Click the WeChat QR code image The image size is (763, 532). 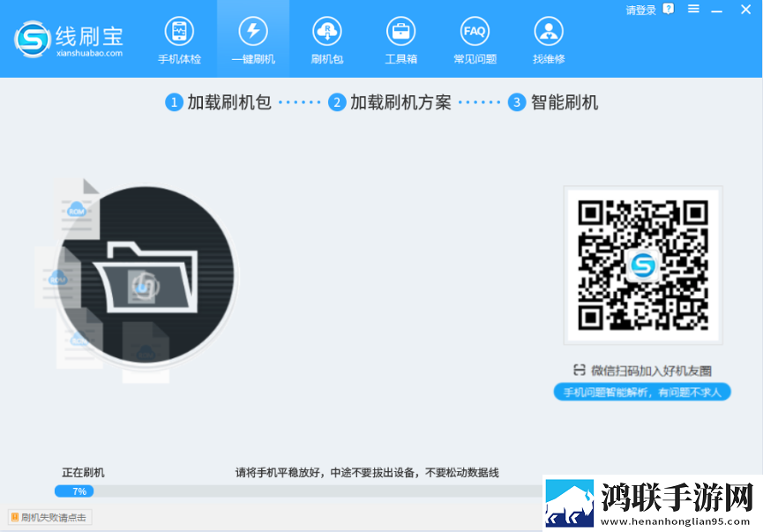643,266
